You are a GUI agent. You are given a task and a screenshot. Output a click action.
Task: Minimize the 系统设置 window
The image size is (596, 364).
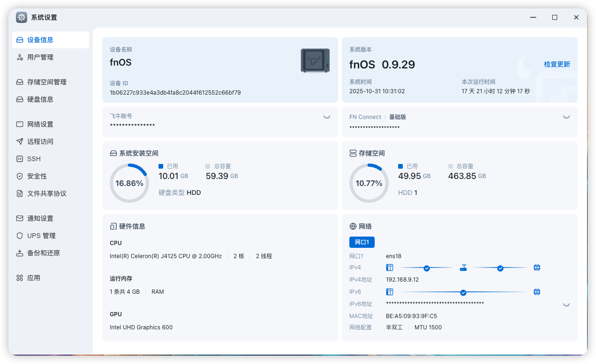[533, 17]
